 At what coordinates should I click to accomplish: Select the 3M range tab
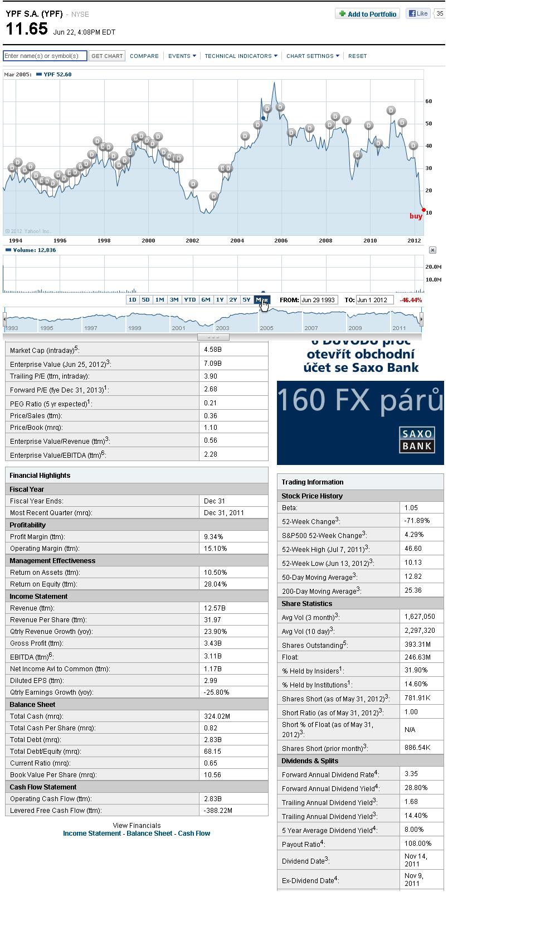tap(174, 300)
